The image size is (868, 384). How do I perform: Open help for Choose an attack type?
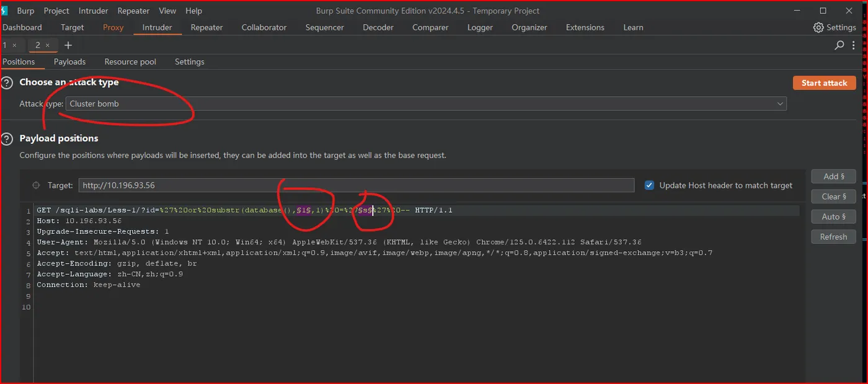[x=7, y=83]
